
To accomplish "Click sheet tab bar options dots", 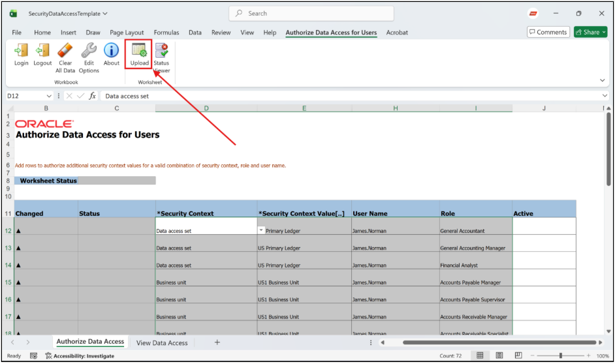I will coord(371,342).
